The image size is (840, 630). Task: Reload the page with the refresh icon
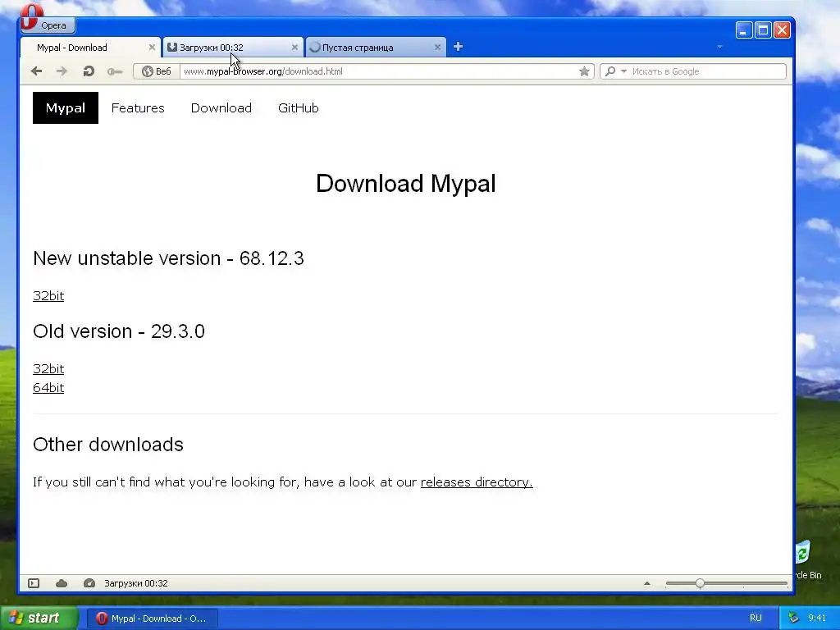point(89,71)
